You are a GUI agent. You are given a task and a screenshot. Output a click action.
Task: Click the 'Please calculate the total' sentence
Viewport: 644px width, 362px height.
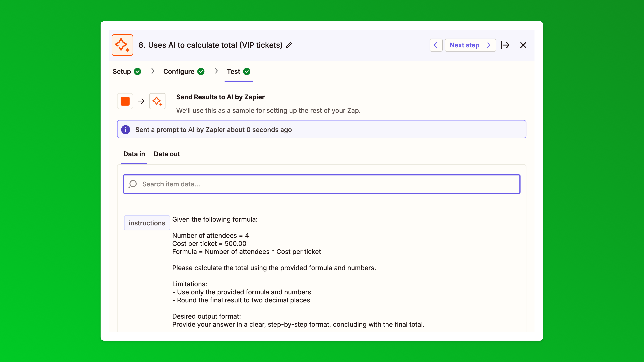[274, 268]
